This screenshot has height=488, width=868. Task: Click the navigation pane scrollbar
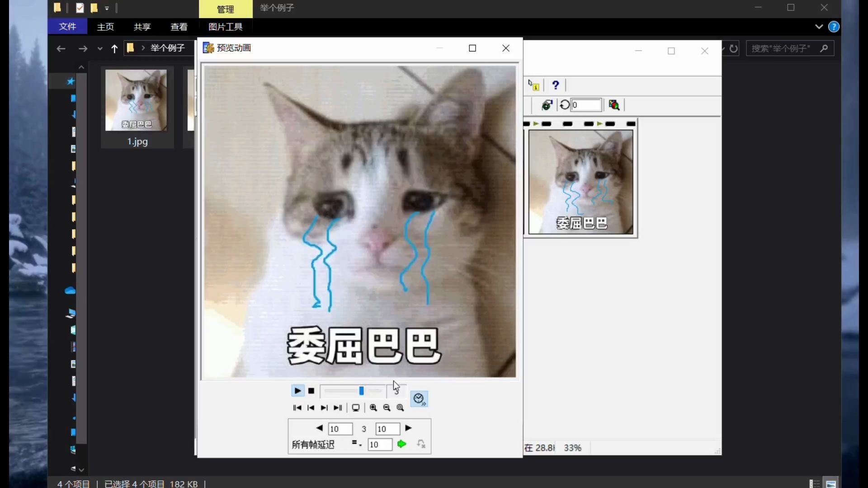coord(81,258)
